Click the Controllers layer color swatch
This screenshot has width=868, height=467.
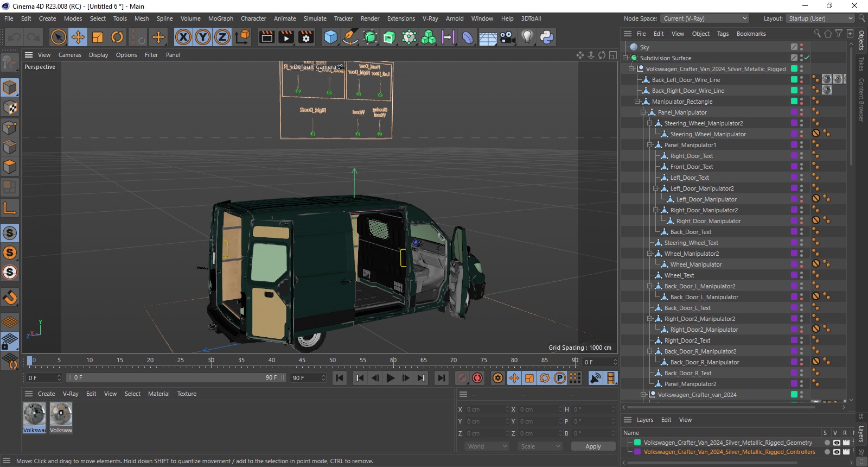pos(637,452)
